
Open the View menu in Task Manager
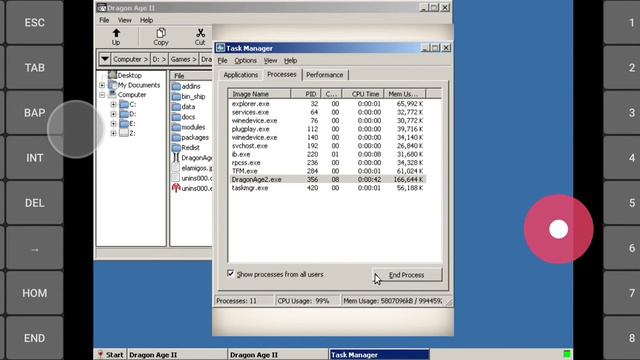(x=270, y=60)
